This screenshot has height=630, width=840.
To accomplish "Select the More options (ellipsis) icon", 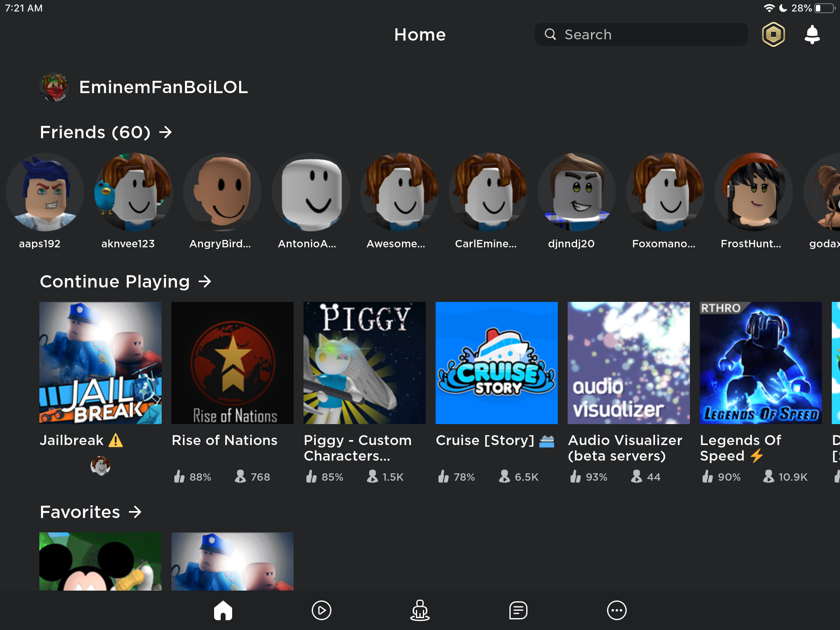I will tap(618, 609).
